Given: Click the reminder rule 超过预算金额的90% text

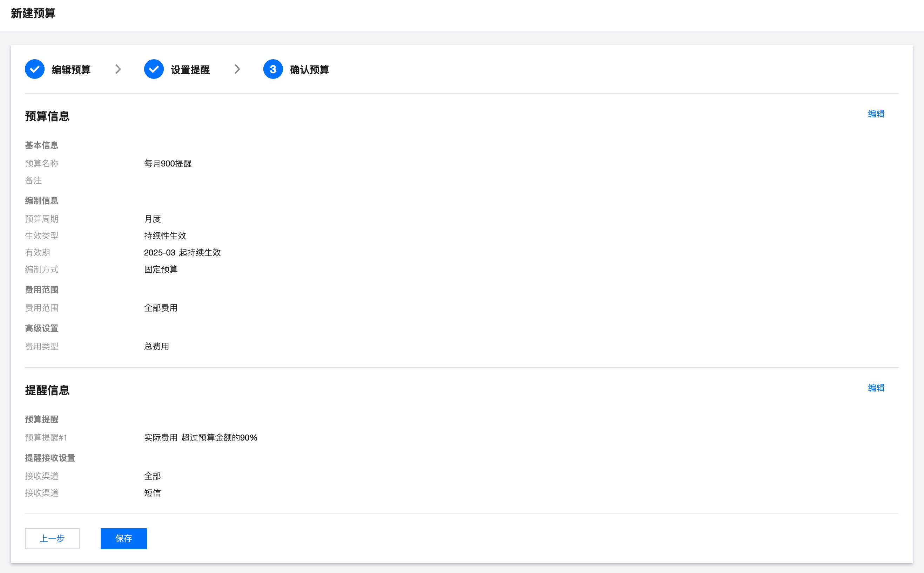Looking at the screenshot, I should tap(219, 438).
